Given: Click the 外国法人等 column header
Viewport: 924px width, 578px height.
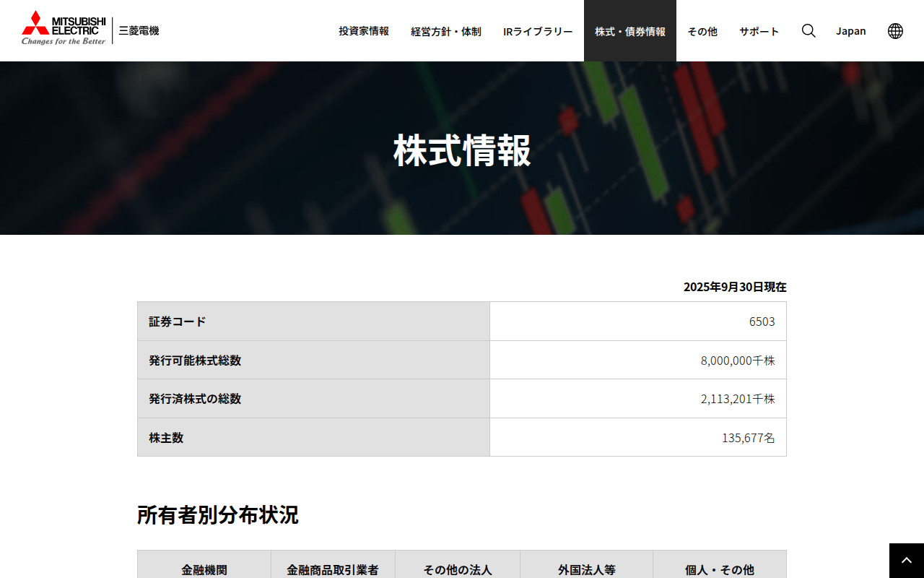Looking at the screenshot, I should (587, 569).
